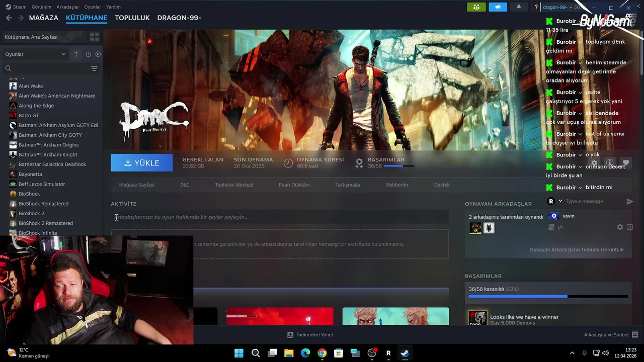Select Beff Jezos Simulator in list

point(42,184)
